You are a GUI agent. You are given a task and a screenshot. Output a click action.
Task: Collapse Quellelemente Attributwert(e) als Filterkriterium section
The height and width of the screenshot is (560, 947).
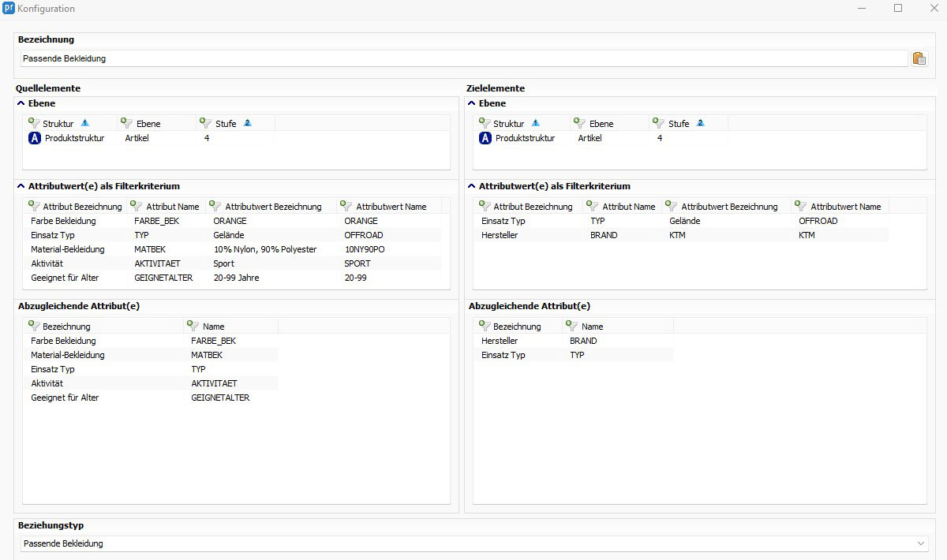(21, 186)
